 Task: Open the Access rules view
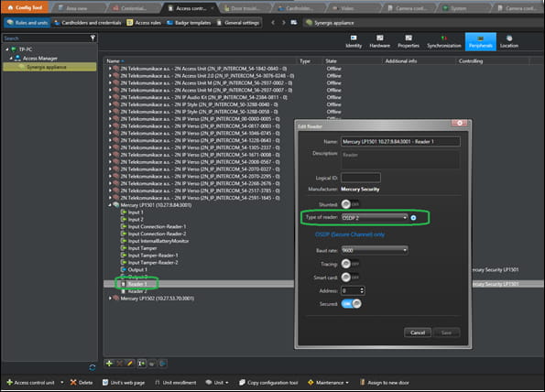click(144, 23)
